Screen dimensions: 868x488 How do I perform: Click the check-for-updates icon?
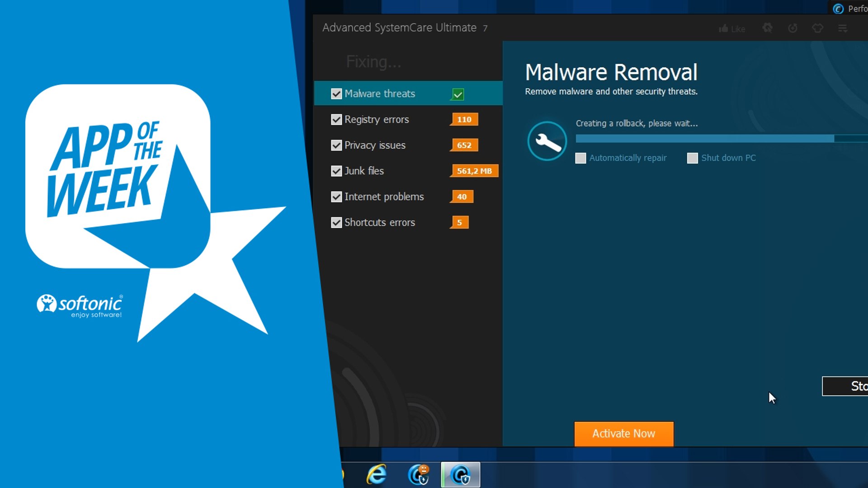click(x=793, y=28)
